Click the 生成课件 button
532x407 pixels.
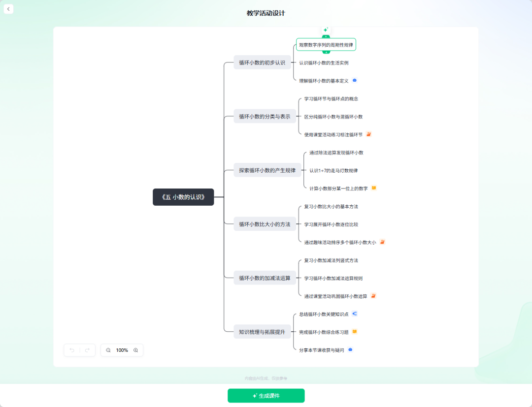[x=266, y=396]
